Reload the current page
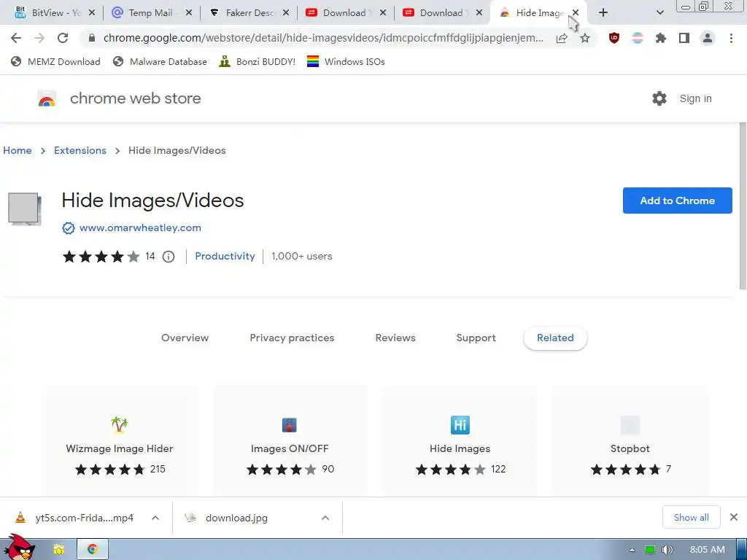747x560 pixels. (x=63, y=38)
